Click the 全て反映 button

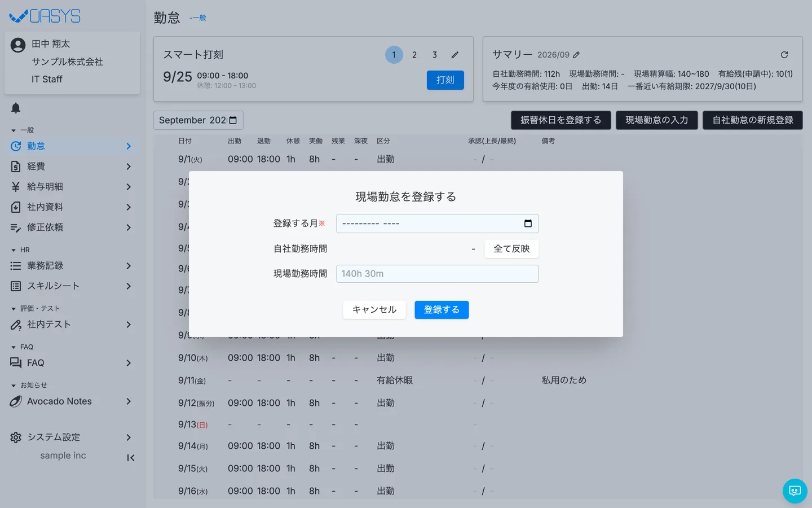tap(511, 249)
